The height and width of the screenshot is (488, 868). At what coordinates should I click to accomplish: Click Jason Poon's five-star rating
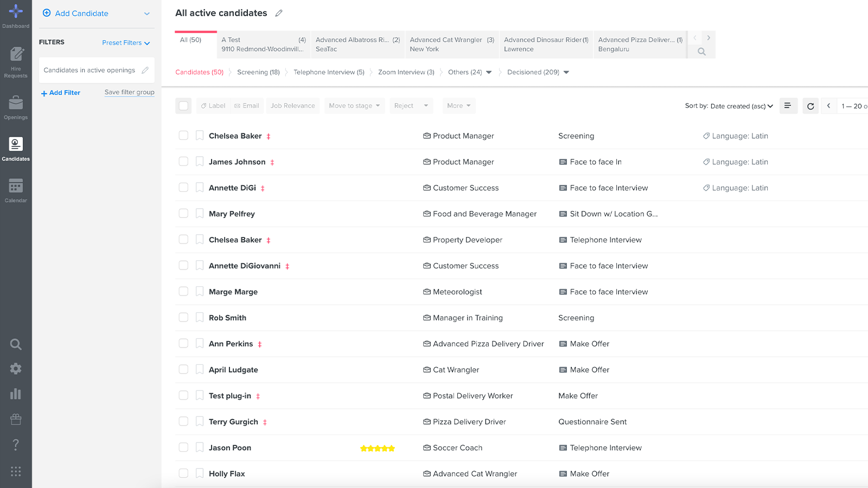[378, 448]
